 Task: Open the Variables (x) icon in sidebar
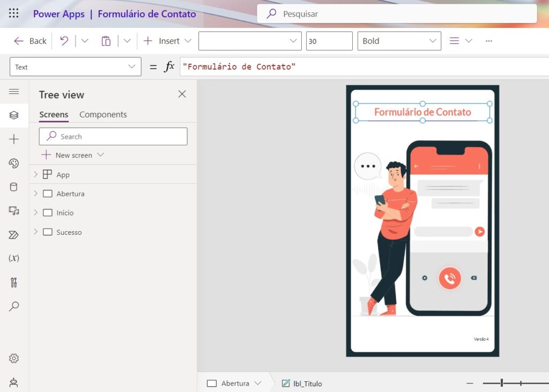pyautogui.click(x=14, y=258)
